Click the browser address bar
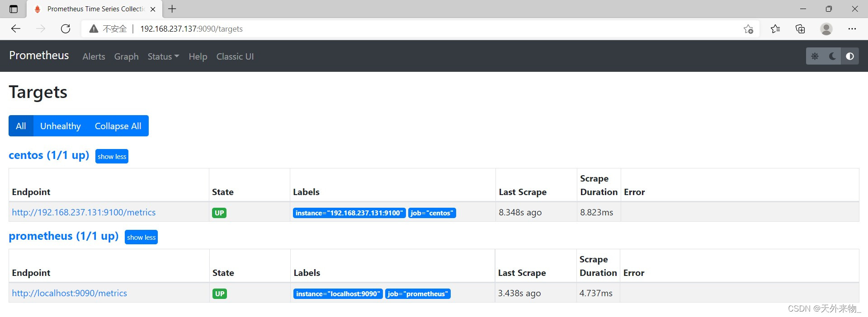The height and width of the screenshot is (317, 868). pos(407,29)
